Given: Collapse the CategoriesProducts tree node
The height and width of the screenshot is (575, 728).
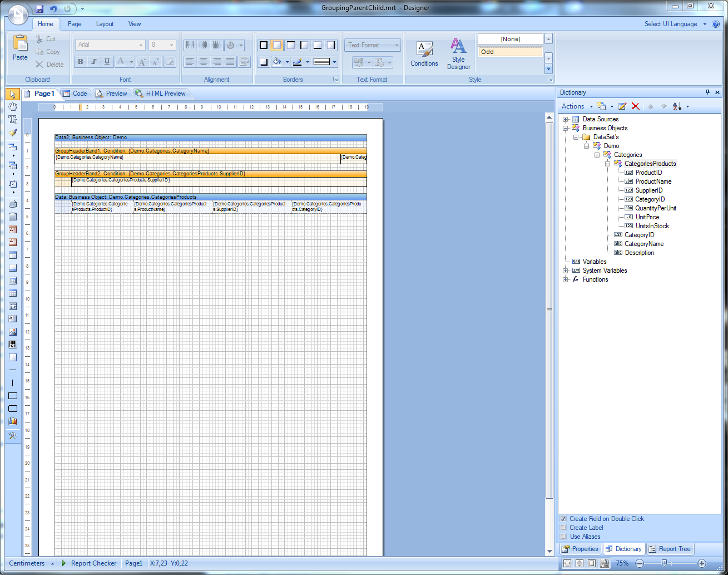Looking at the screenshot, I should point(608,164).
